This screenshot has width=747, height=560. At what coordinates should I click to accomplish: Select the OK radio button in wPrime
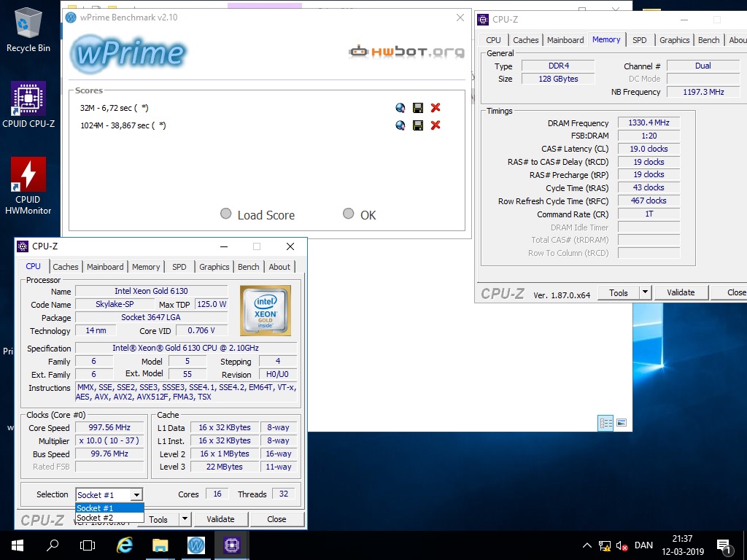(x=348, y=214)
